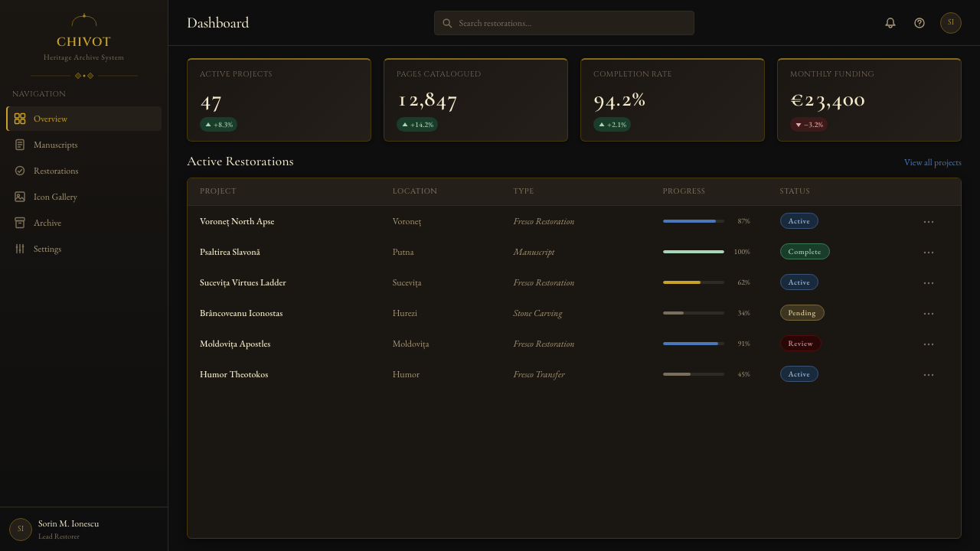
Task: Open the Manuscripts section
Action: (x=84, y=145)
